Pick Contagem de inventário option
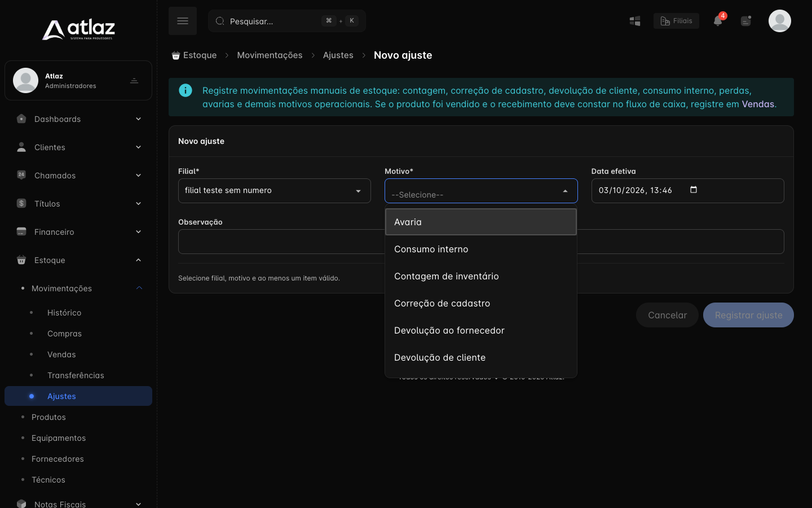The width and height of the screenshot is (812, 508). point(481,276)
